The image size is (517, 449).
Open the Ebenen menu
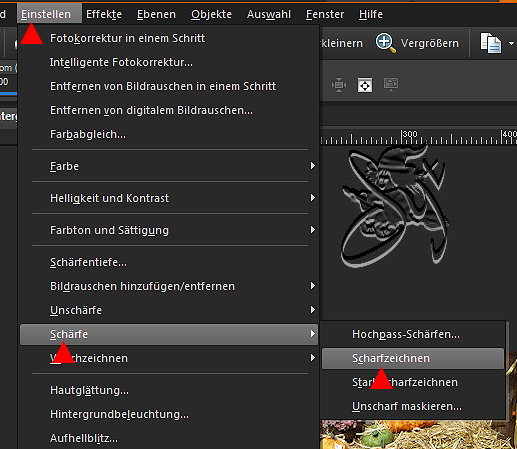pos(156,14)
